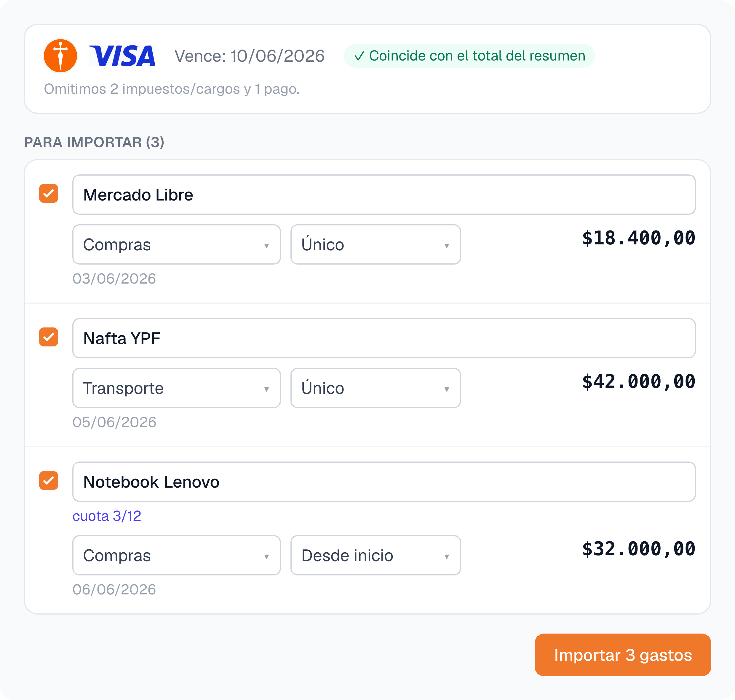Click the Notebook Lenovo name field

pyautogui.click(x=384, y=482)
